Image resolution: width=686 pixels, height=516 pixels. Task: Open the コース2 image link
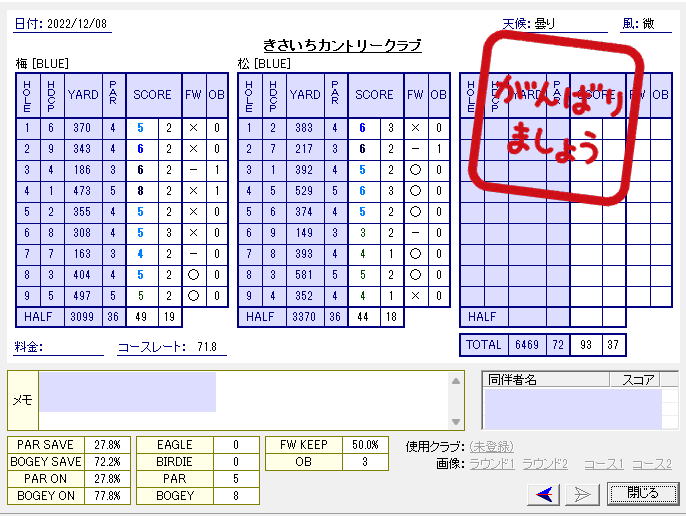(x=652, y=464)
